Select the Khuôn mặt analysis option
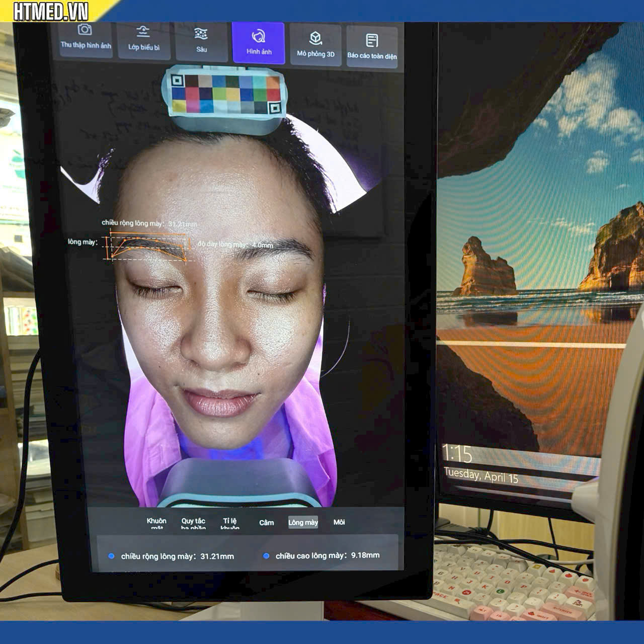Viewport: 644px width, 644px height. [x=156, y=523]
